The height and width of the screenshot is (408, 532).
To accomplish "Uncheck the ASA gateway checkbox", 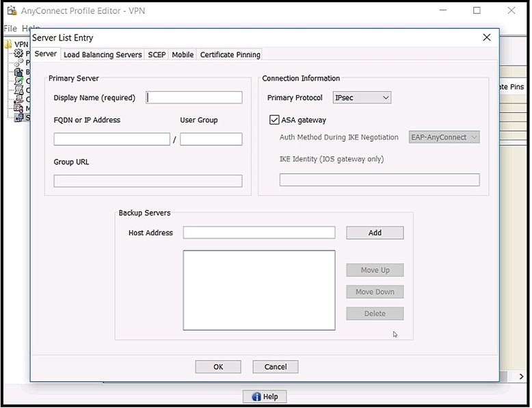I will [275, 120].
